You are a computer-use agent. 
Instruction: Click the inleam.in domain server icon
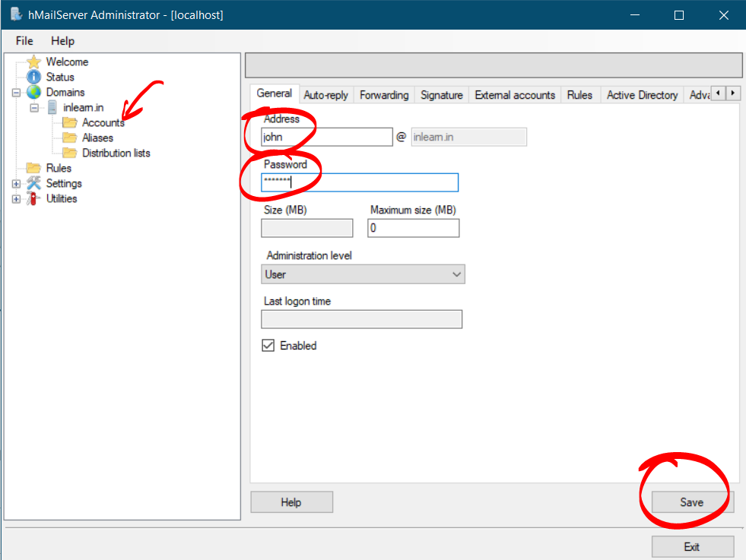[52, 107]
